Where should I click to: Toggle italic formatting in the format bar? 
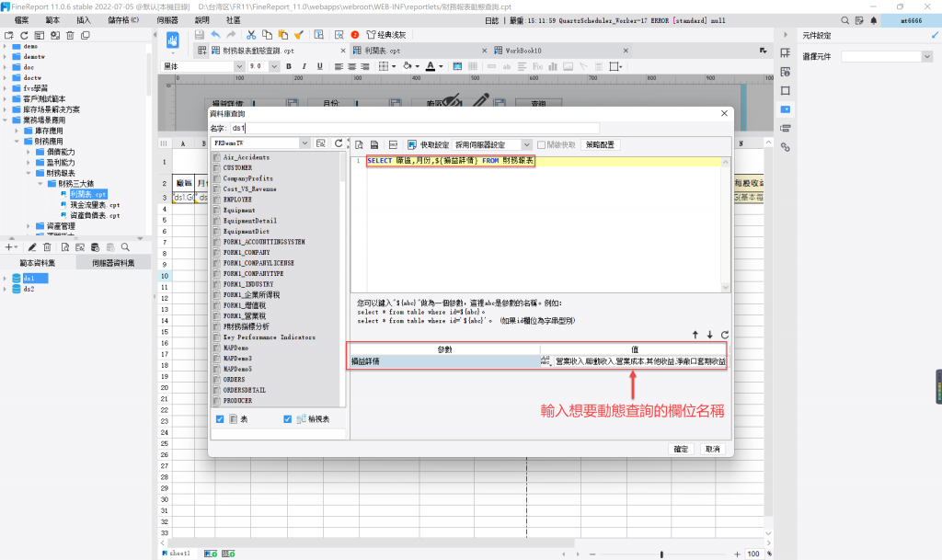(304, 66)
